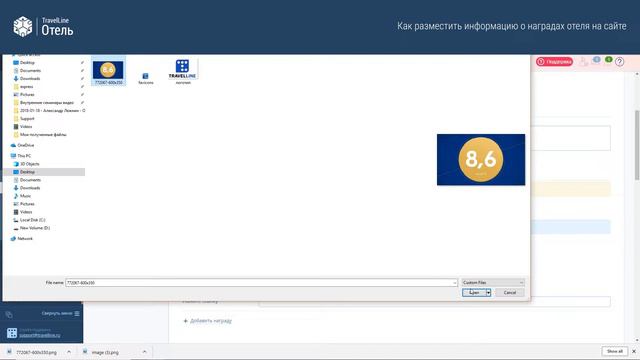Screen dimensions: 640x360
Task: Open Downloads in Quick access
Action: (x=30, y=78)
